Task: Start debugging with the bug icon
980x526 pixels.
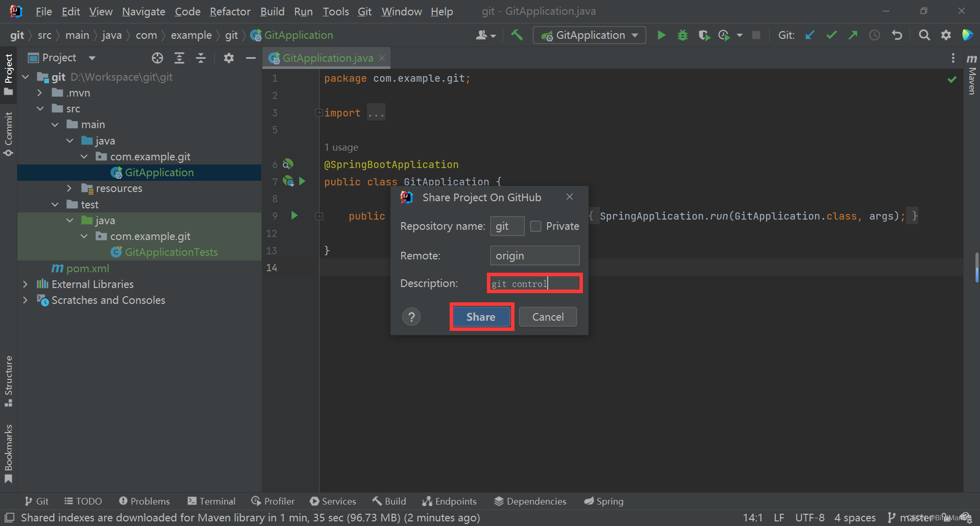Action: coord(682,35)
